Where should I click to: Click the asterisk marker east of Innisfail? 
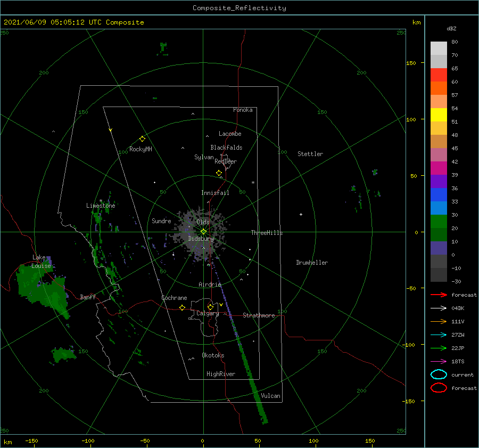point(253,183)
